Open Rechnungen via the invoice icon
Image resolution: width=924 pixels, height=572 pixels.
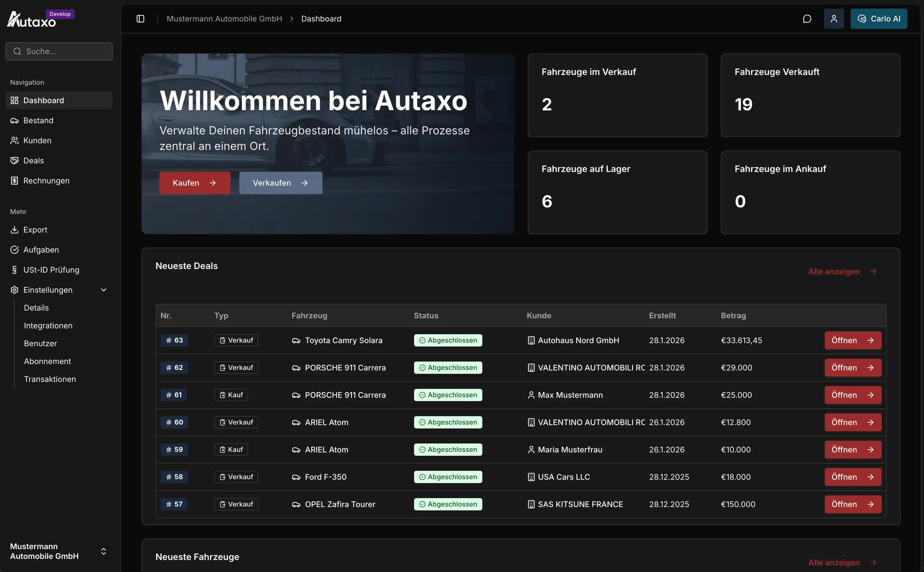coord(46,180)
